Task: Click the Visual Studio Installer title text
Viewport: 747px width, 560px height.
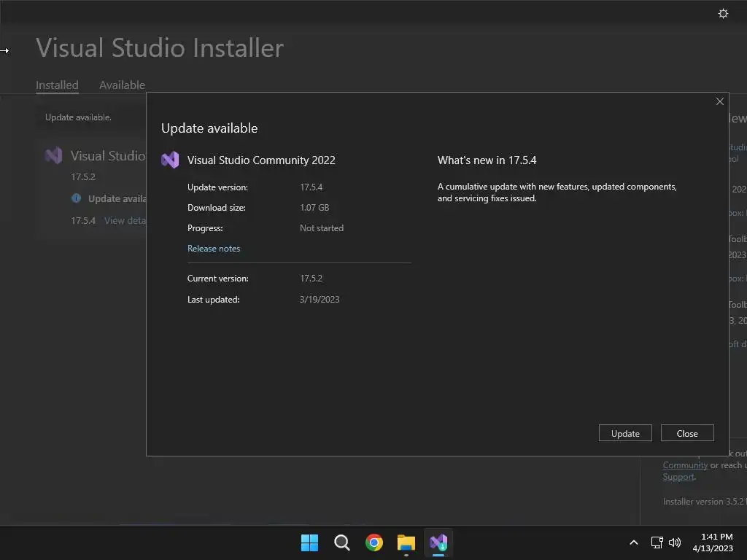Action: click(160, 47)
